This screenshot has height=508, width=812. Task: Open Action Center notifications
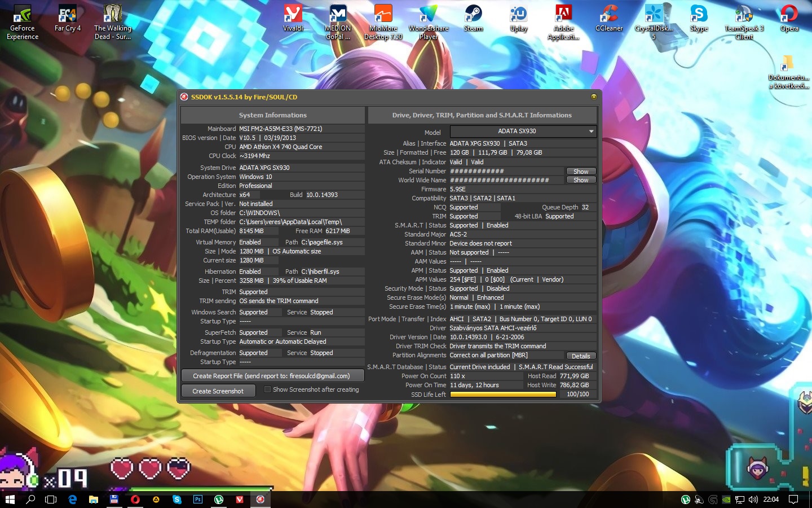coord(793,500)
